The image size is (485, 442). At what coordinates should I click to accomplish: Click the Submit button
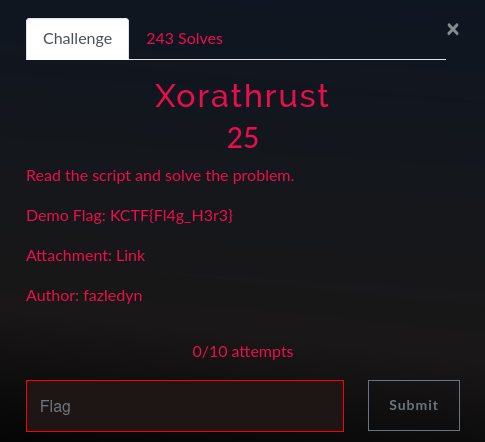coord(414,405)
